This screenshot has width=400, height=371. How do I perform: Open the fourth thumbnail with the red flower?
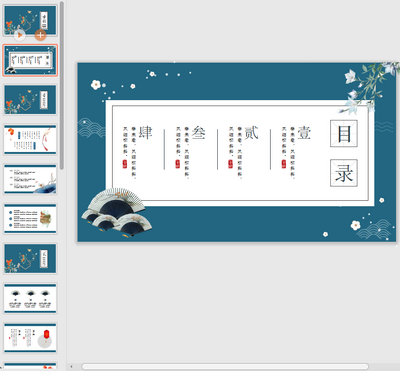point(30,140)
